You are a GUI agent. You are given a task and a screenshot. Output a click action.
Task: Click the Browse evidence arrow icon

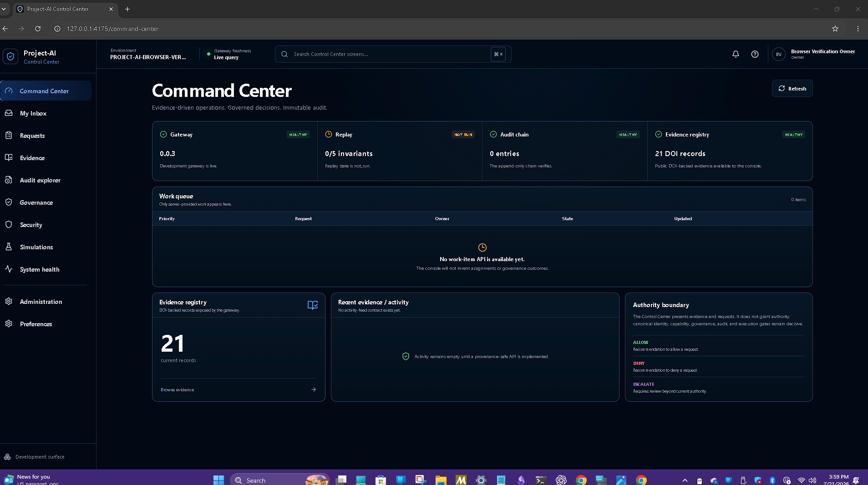tap(314, 389)
